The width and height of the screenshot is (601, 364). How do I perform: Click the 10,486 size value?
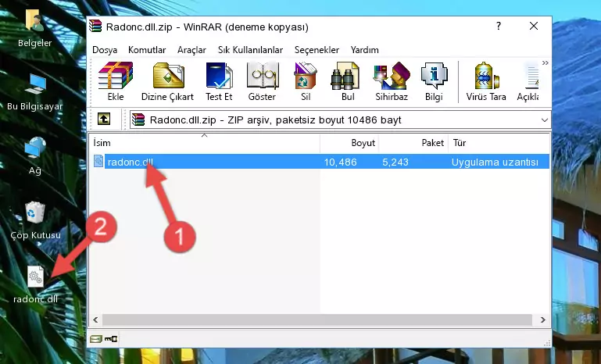tap(341, 162)
